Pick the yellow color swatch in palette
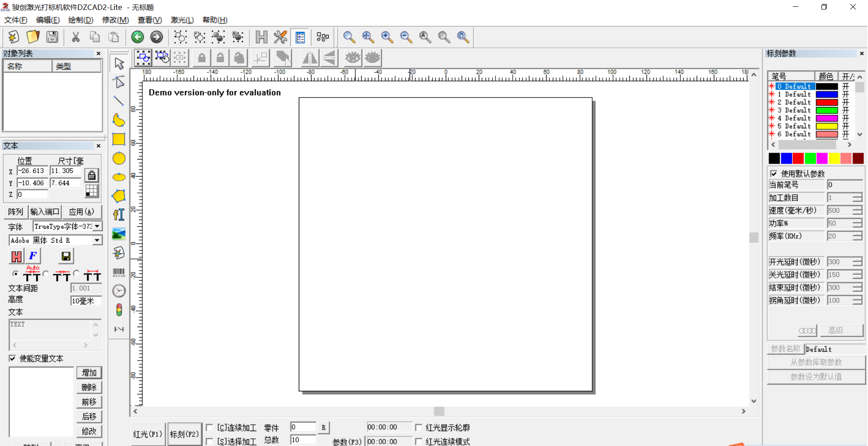Screen dimensions: 868x446 [834, 158]
